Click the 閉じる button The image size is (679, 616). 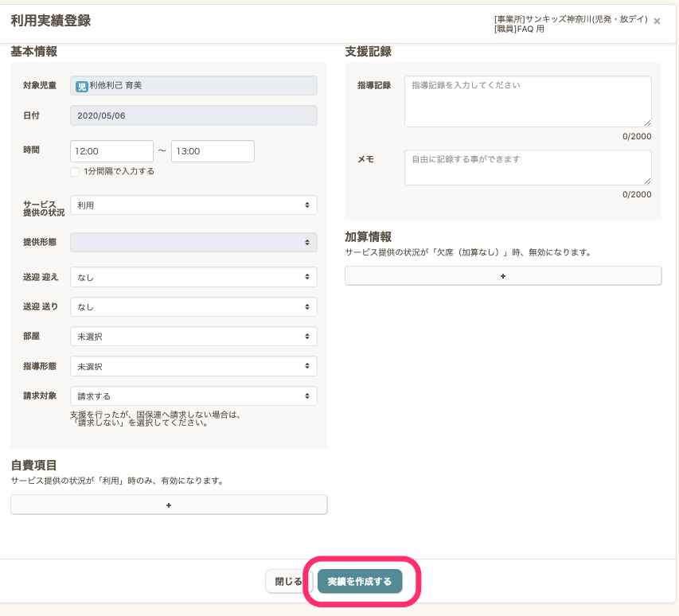point(287,582)
